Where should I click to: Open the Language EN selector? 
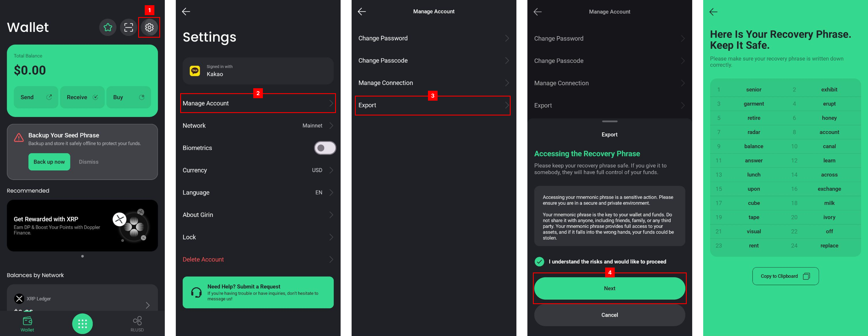click(258, 192)
